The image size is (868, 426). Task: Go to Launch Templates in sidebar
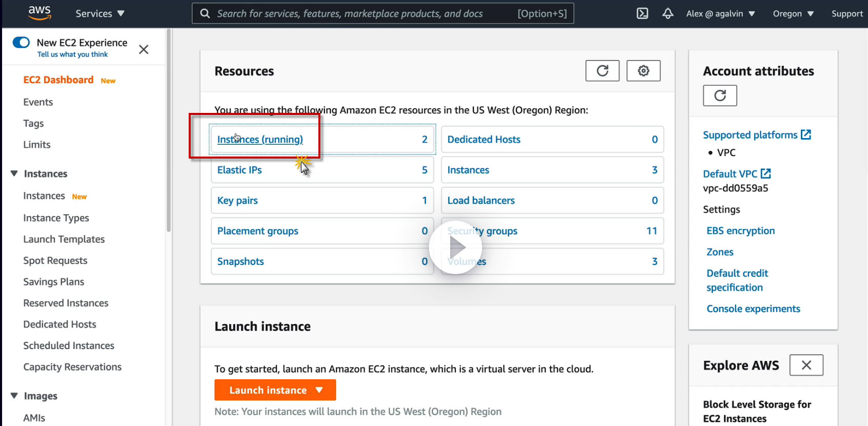64,239
